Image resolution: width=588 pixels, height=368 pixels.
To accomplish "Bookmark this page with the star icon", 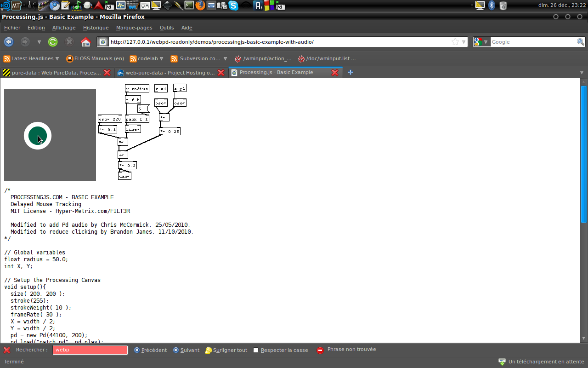I will [455, 42].
